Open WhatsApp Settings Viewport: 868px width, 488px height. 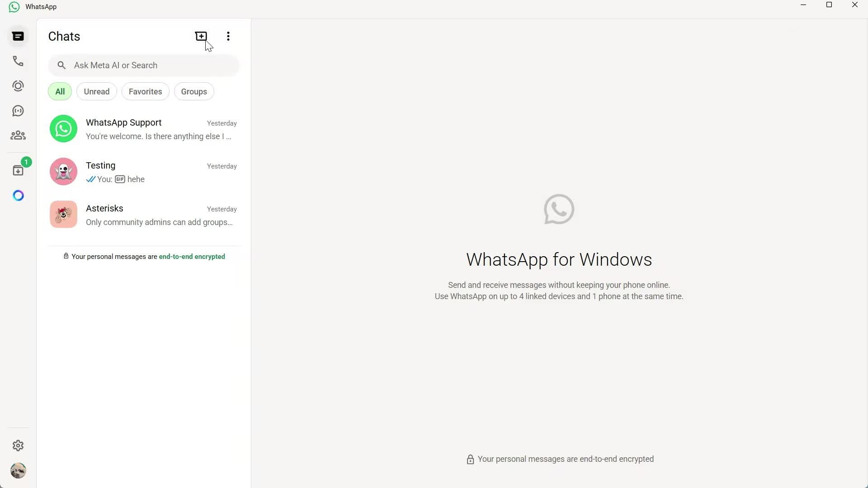point(18,446)
